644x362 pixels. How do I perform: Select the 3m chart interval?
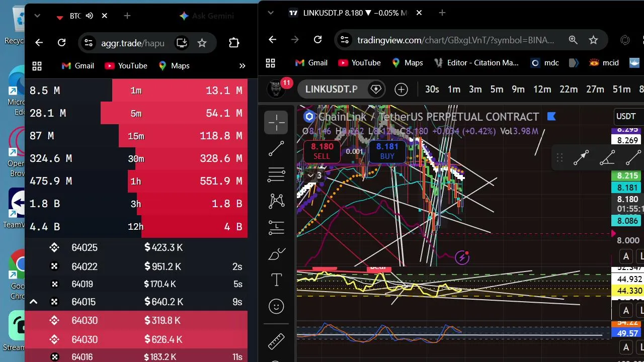click(x=475, y=89)
